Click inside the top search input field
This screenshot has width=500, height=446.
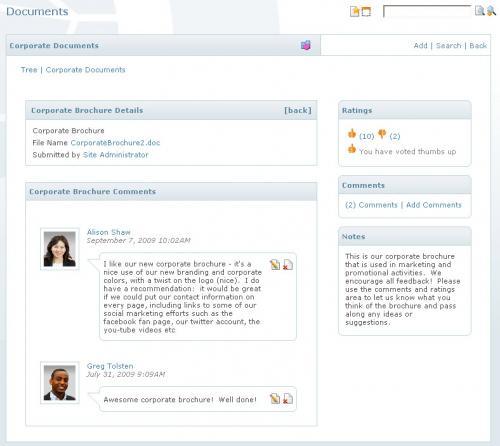click(x=427, y=11)
